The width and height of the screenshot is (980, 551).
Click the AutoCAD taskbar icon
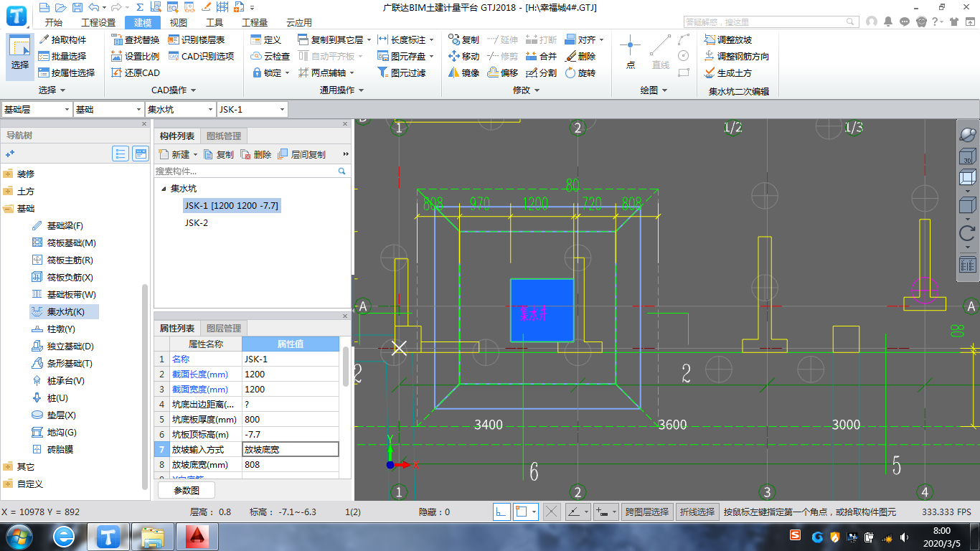pos(196,536)
